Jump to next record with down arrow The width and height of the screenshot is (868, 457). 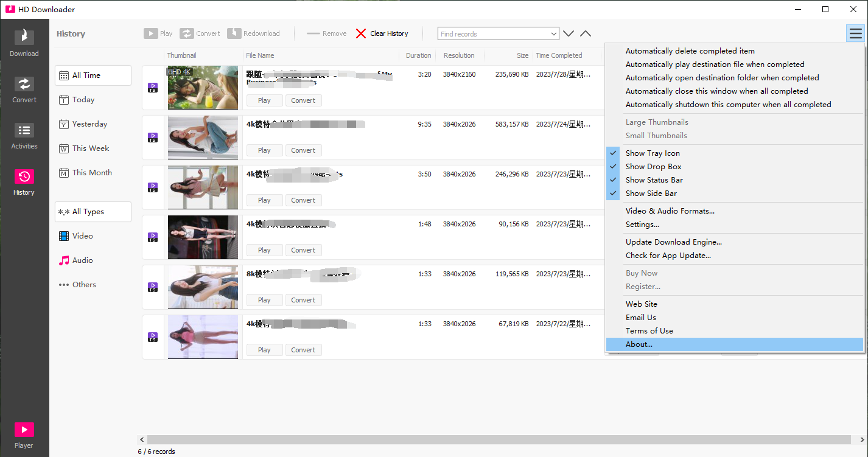(569, 34)
